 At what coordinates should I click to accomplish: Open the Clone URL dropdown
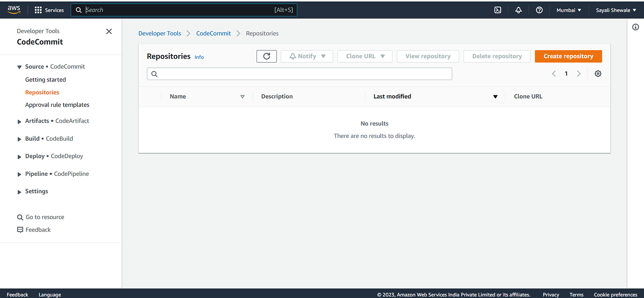click(365, 56)
